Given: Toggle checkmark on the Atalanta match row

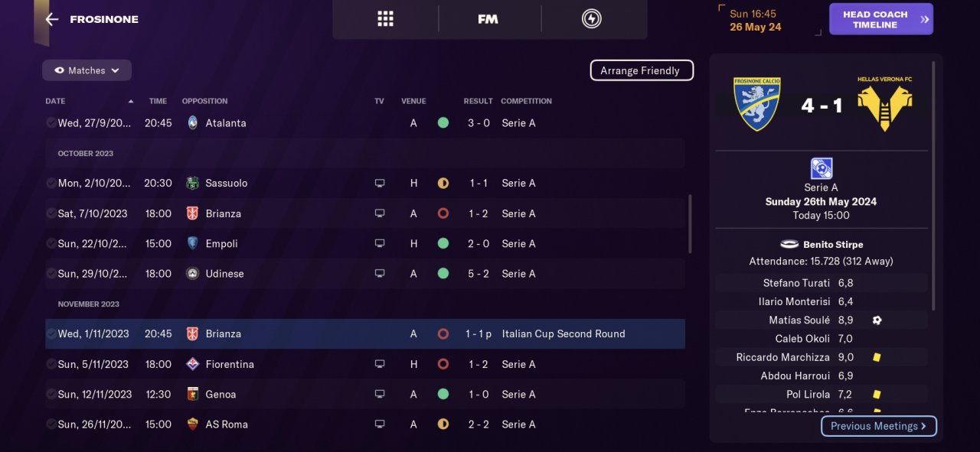Looking at the screenshot, I should click(x=51, y=122).
